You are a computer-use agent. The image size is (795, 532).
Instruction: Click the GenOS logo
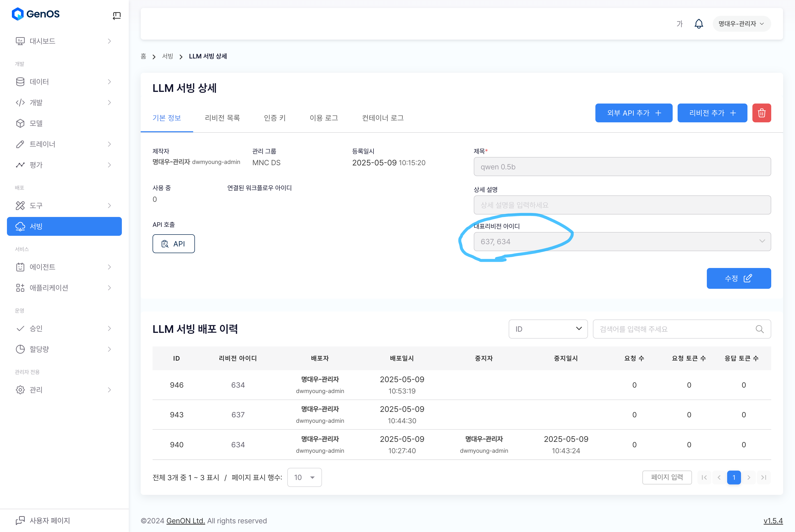coord(36,14)
